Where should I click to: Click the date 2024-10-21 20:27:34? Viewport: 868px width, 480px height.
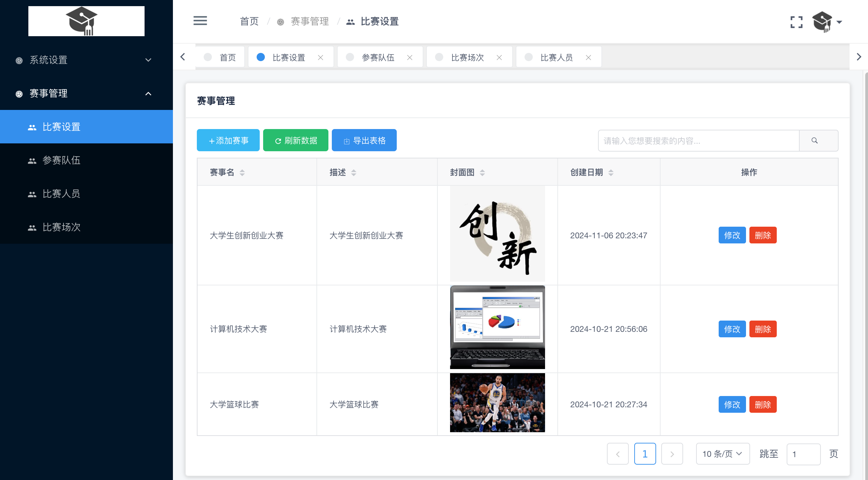click(x=609, y=404)
